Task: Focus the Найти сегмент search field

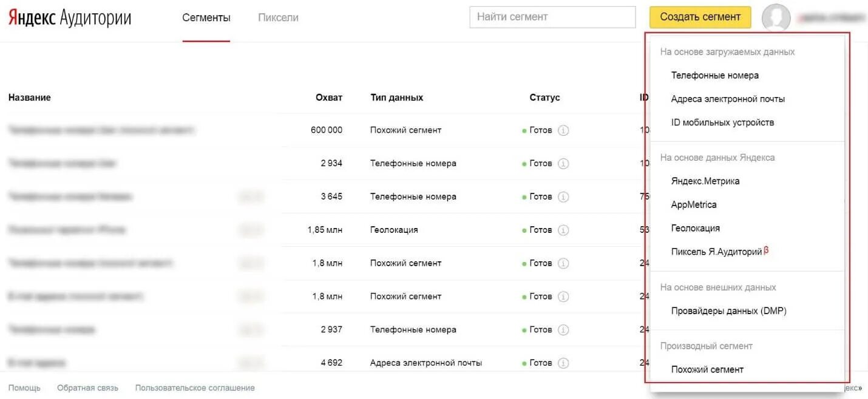Action: [x=552, y=17]
